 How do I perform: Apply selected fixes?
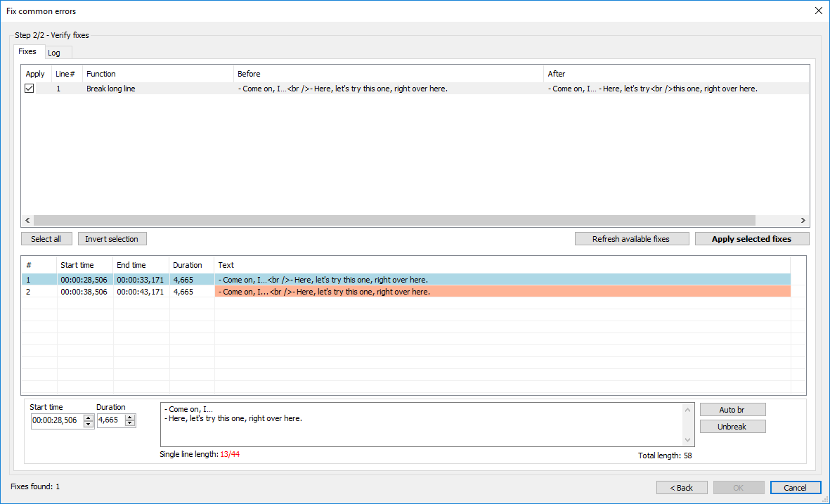tap(751, 238)
